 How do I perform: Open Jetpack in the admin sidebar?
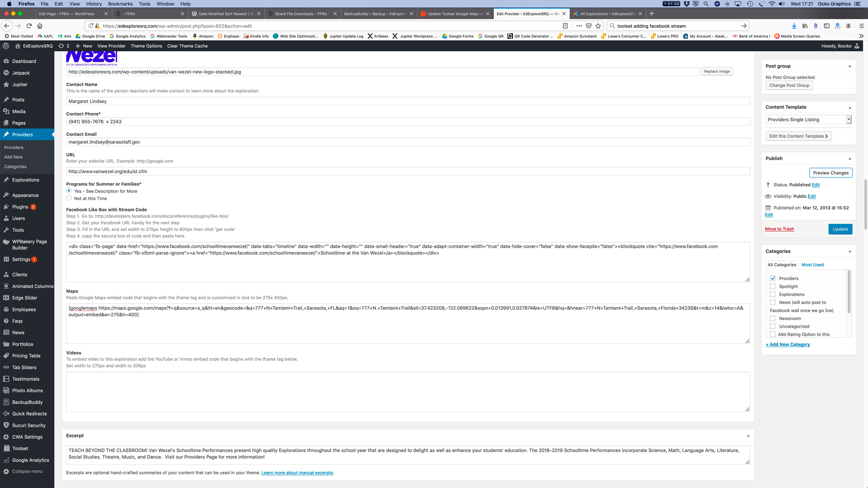pos(21,73)
